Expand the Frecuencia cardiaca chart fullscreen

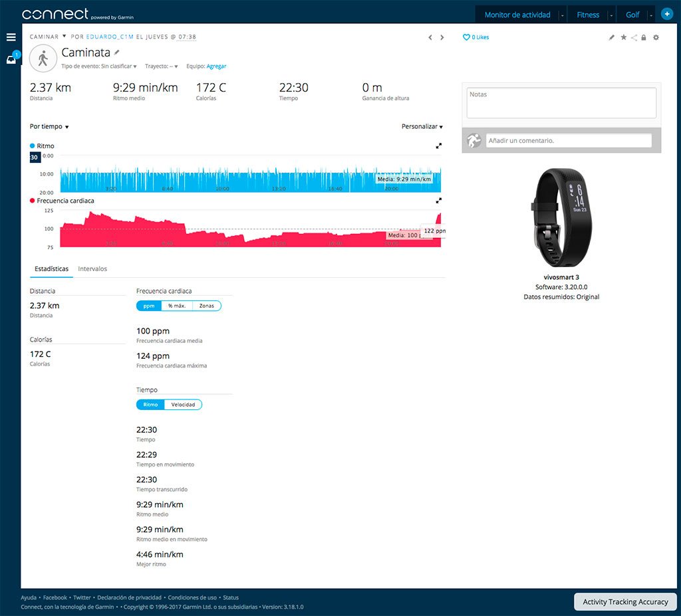point(439,201)
